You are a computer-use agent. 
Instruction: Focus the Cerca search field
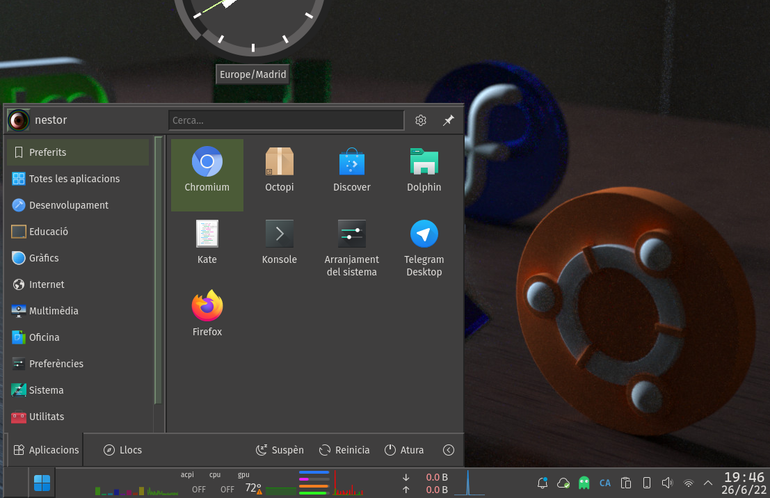point(286,120)
